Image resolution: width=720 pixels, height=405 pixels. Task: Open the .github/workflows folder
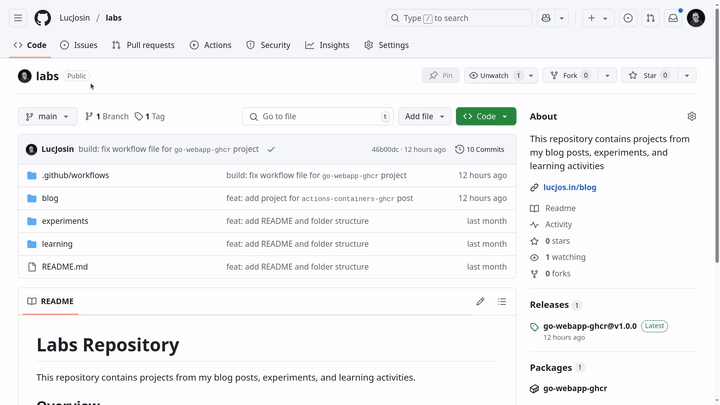(75, 175)
